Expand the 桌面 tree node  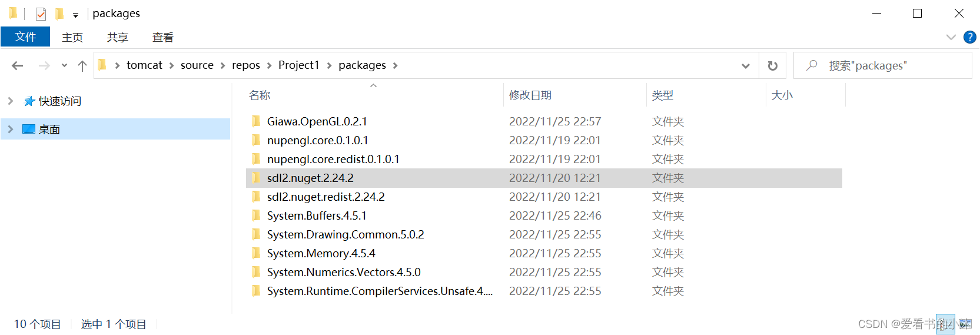[x=10, y=129]
